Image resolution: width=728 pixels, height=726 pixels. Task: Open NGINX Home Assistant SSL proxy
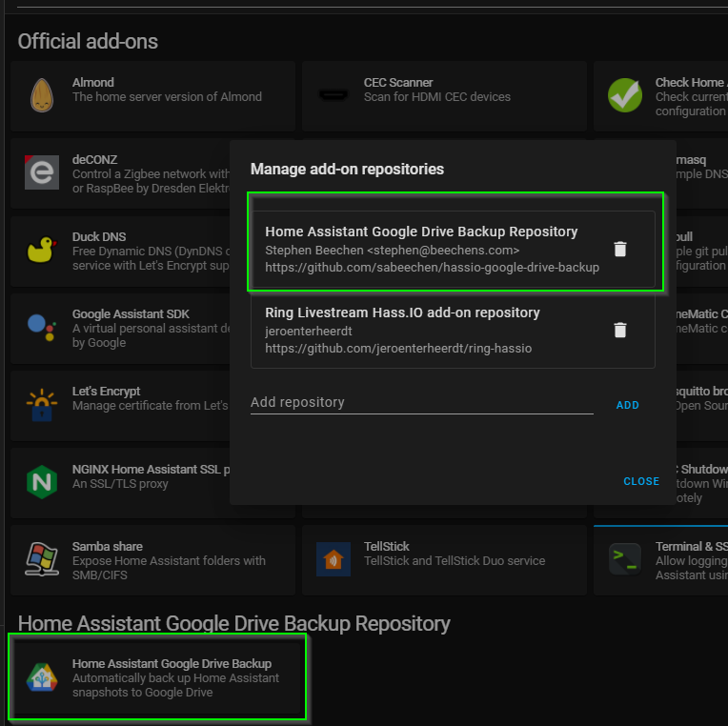click(120, 483)
